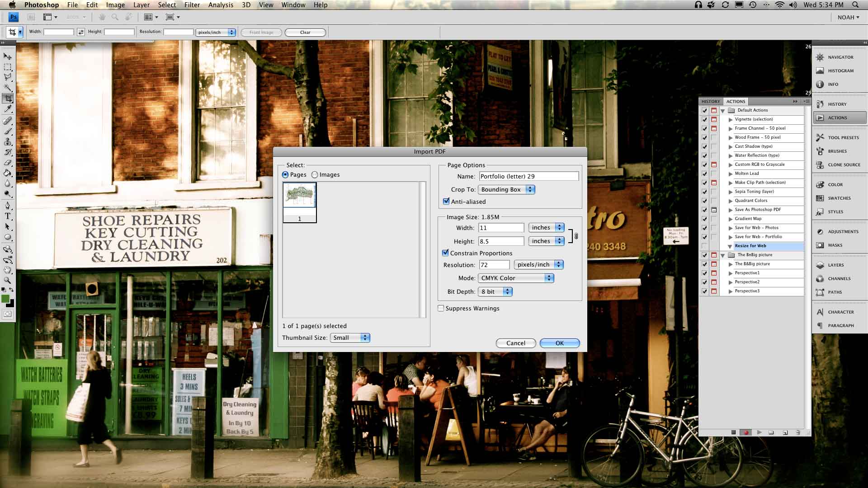Image resolution: width=868 pixels, height=488 pixels.
Task: Select the Magic Wand tool
Action: pos(8,88)
